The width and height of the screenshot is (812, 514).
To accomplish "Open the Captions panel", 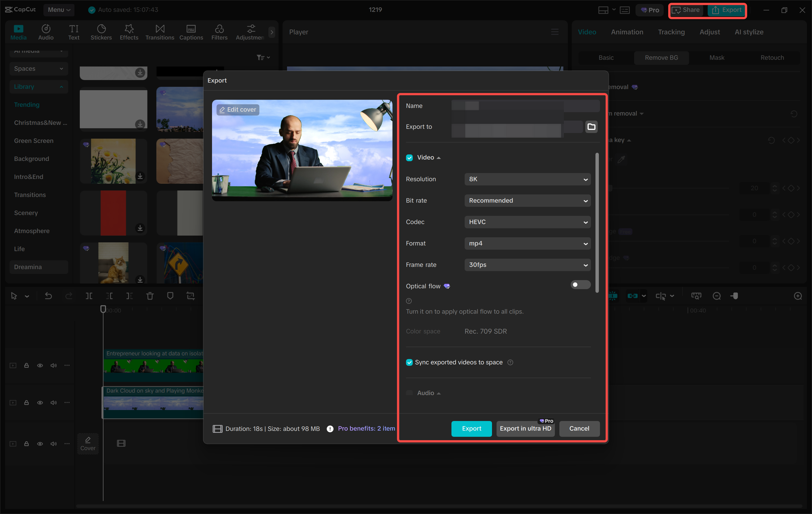I will (x=191, y=32).
